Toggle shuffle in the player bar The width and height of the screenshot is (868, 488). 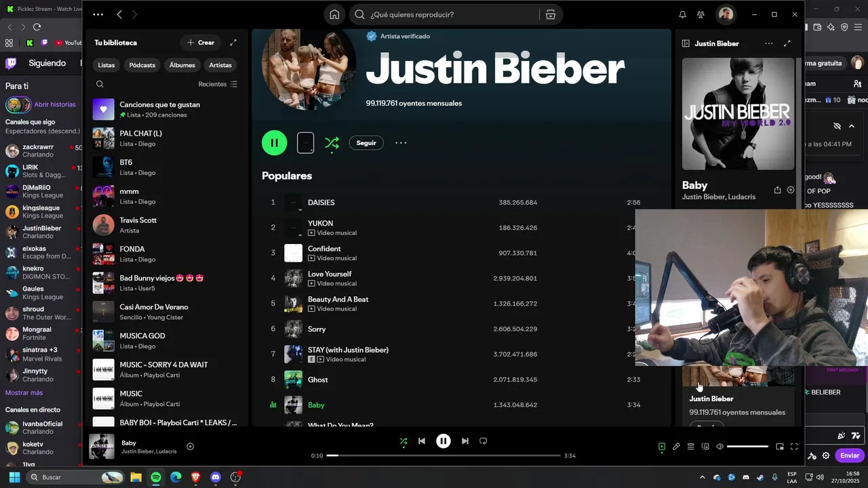click(403, 441)
